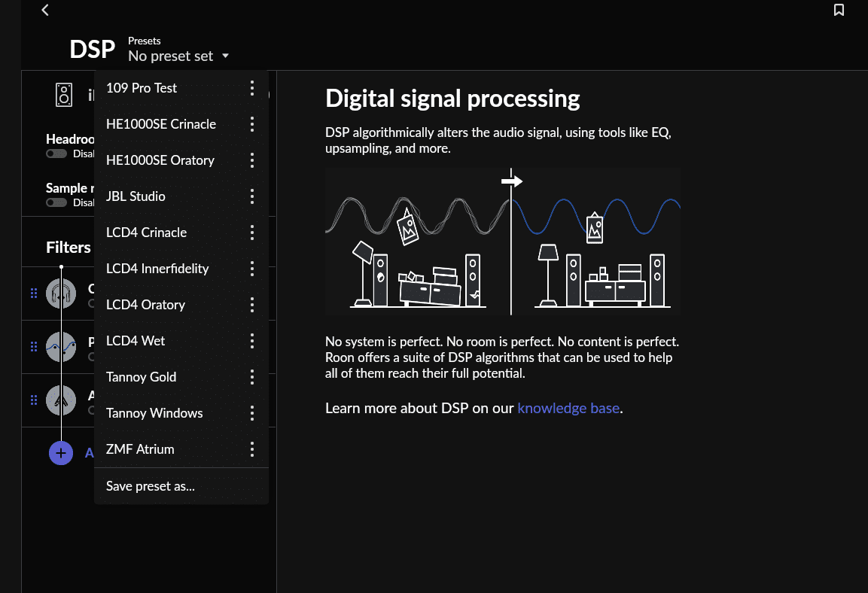Grab the drag handle of the third filter

pos(34,400)
